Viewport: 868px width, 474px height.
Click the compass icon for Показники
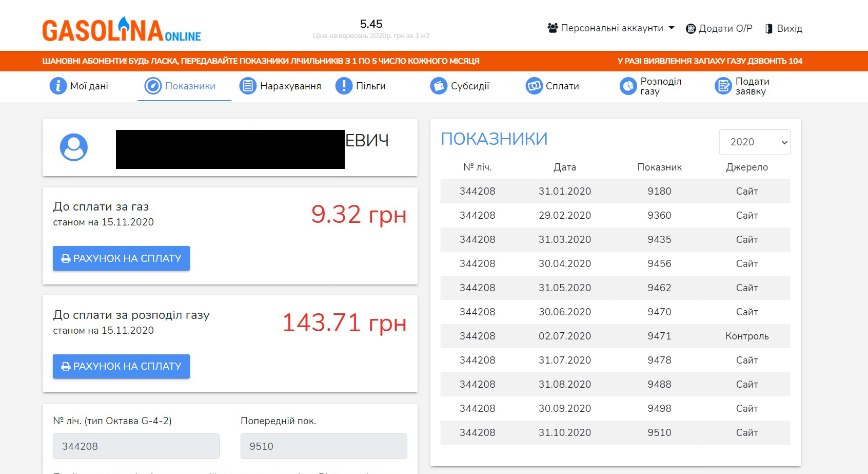[153, 86]
